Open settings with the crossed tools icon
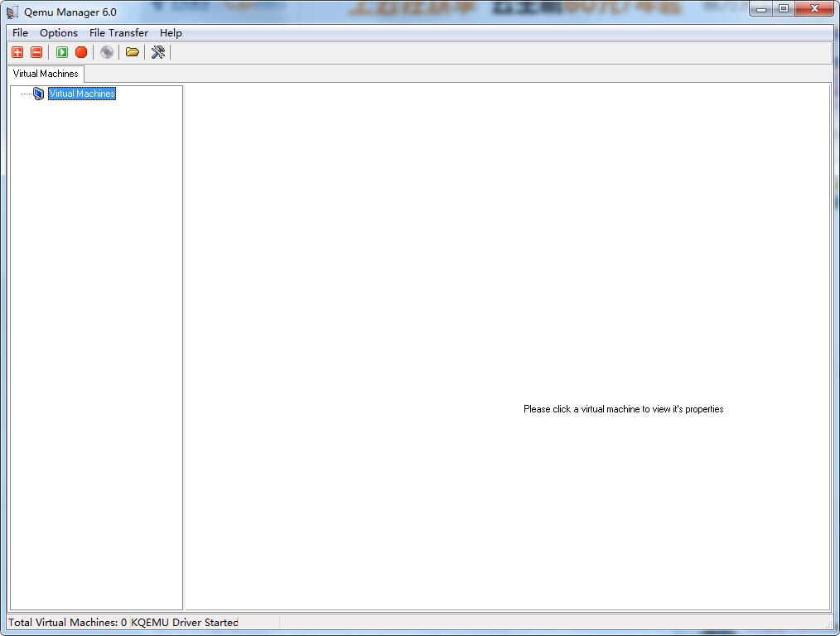The image size is (840, 636). click(x=158, y=52)
